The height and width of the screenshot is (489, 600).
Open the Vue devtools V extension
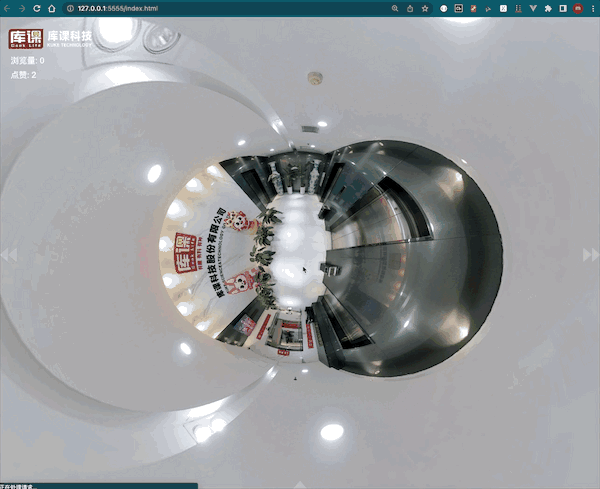point(533,8)
